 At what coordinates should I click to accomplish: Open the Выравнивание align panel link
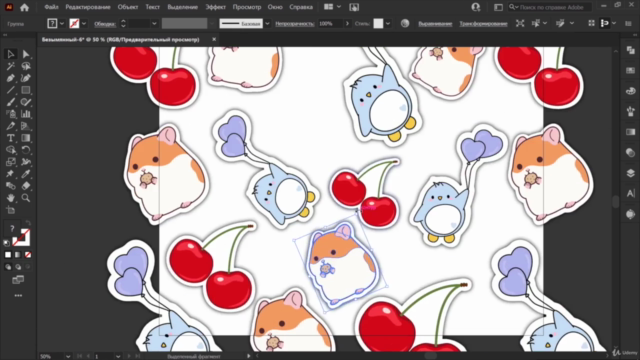[435, 24]
